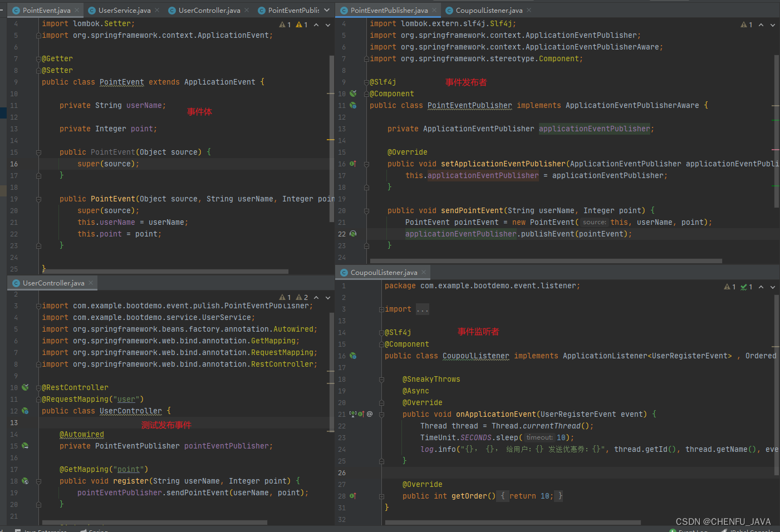The height and width of the screenshot is (532, 780).
Task: Switch to top-right PointEventPublisher.java tab
Action: click(x=389, y=10)
